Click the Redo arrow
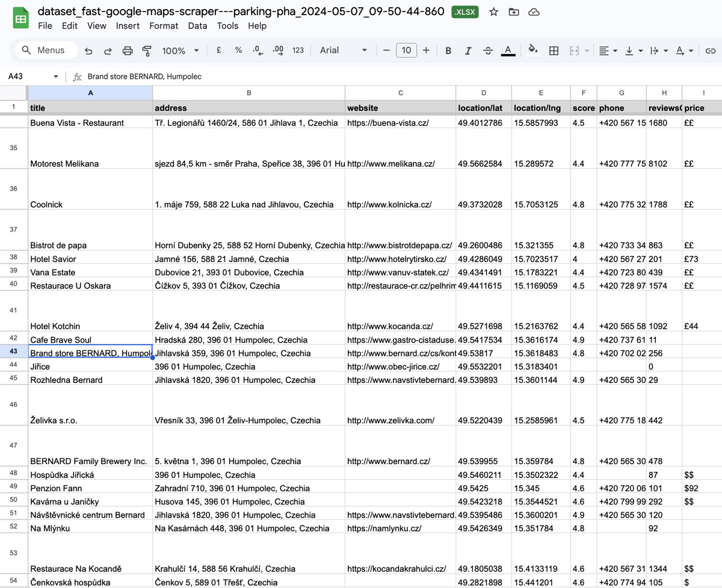Screen dimensions: 722x588 (108, 51)
